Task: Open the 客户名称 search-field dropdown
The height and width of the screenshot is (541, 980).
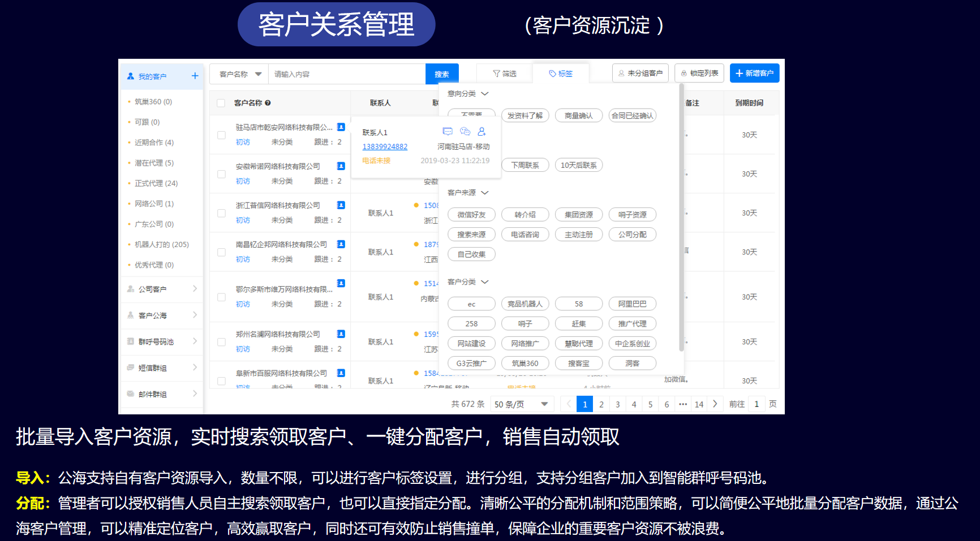Action: pos(239,74)
